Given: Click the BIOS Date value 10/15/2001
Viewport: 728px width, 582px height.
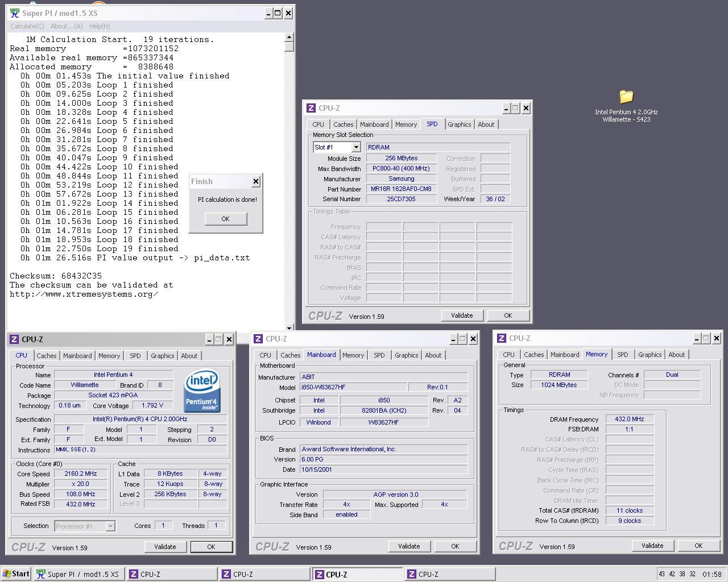Looking at the screenshot, I should pos(384,469).
